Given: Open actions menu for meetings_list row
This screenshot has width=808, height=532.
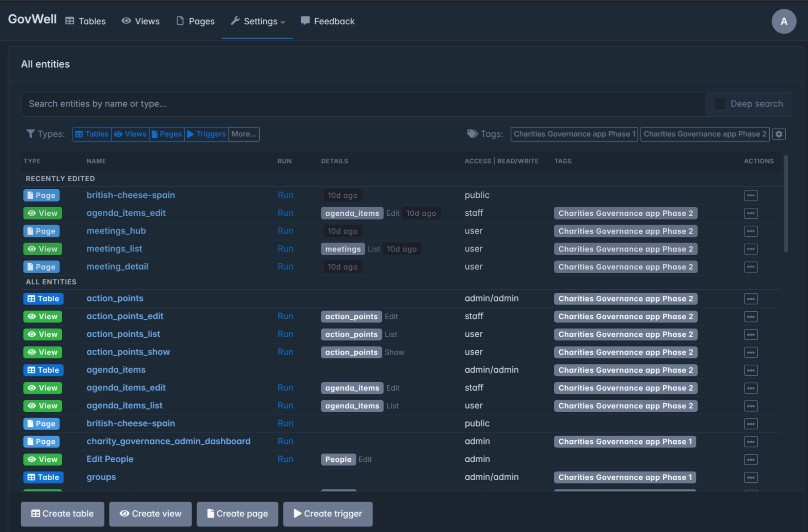Looking at the screenshot, I should (x=751, y=249).
